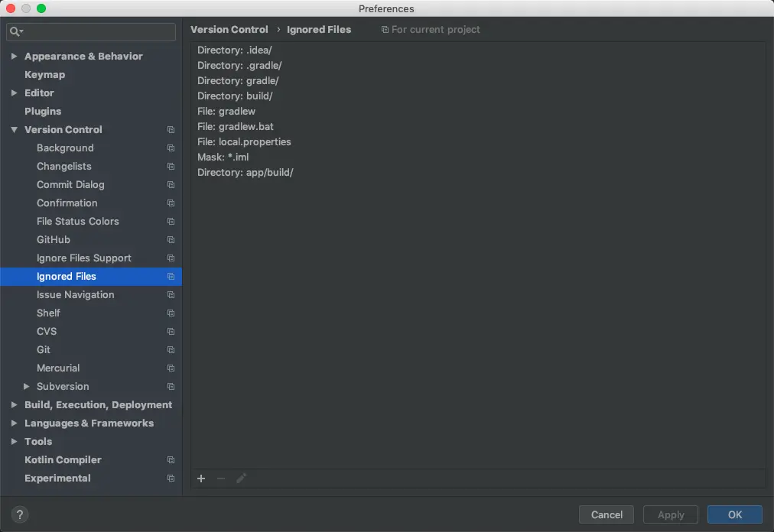Click the add ignored file plus icon
This screenshot has width=774, height=532.
(201, 478)
